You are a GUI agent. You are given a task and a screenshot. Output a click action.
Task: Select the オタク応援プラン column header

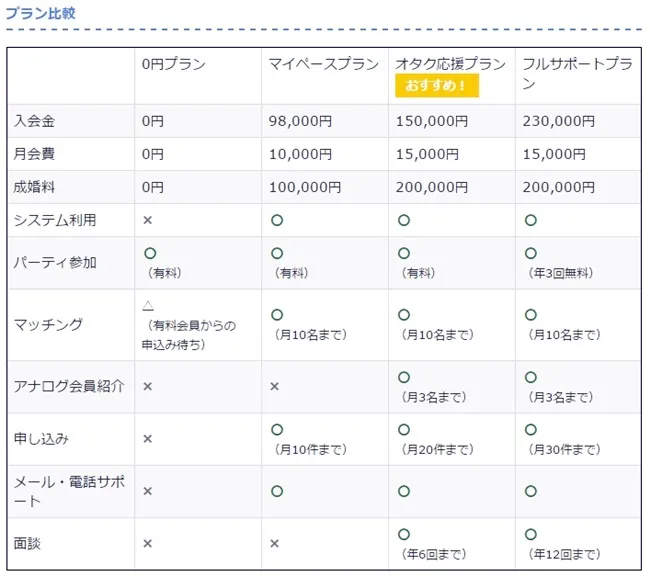coord(451,64)
